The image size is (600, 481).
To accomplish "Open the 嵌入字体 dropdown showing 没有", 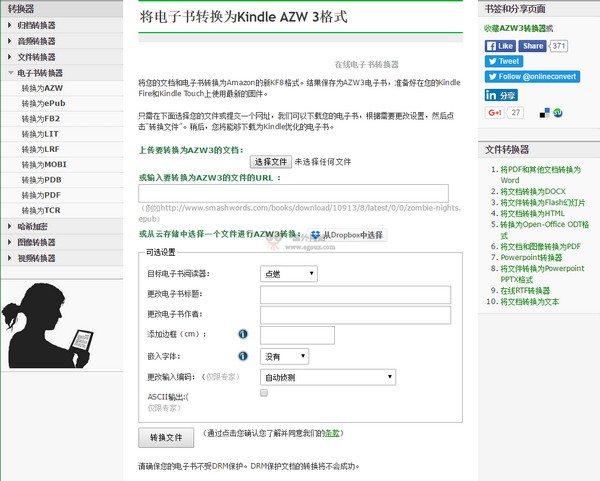I will pos(284,357).
